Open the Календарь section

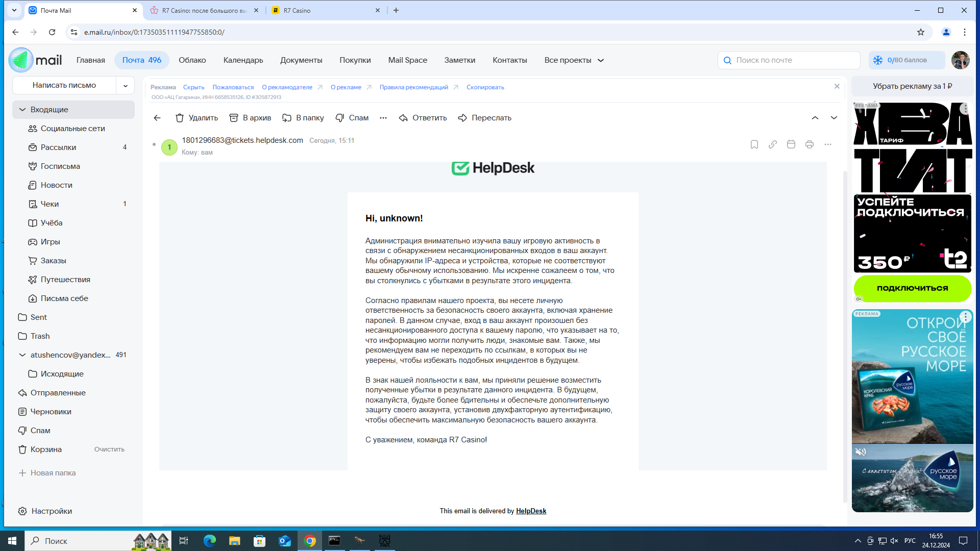243,60
